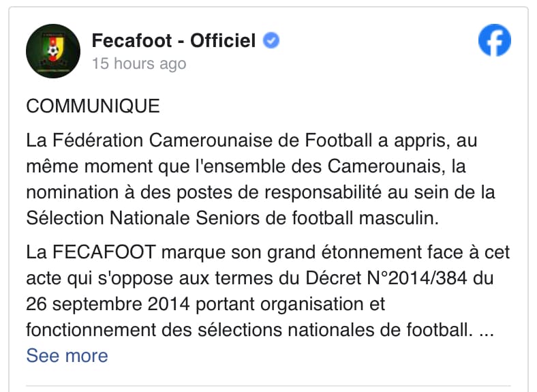This screenshot has width=537, height=392.
Task: Click the '26 septembre 2014' date text
Action: 108,304
